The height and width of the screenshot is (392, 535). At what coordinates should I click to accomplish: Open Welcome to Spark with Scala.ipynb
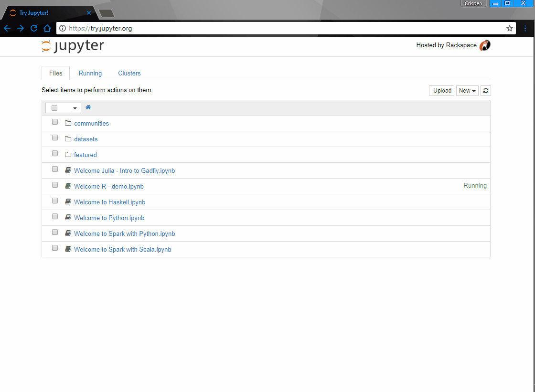(x=122, y=250)
